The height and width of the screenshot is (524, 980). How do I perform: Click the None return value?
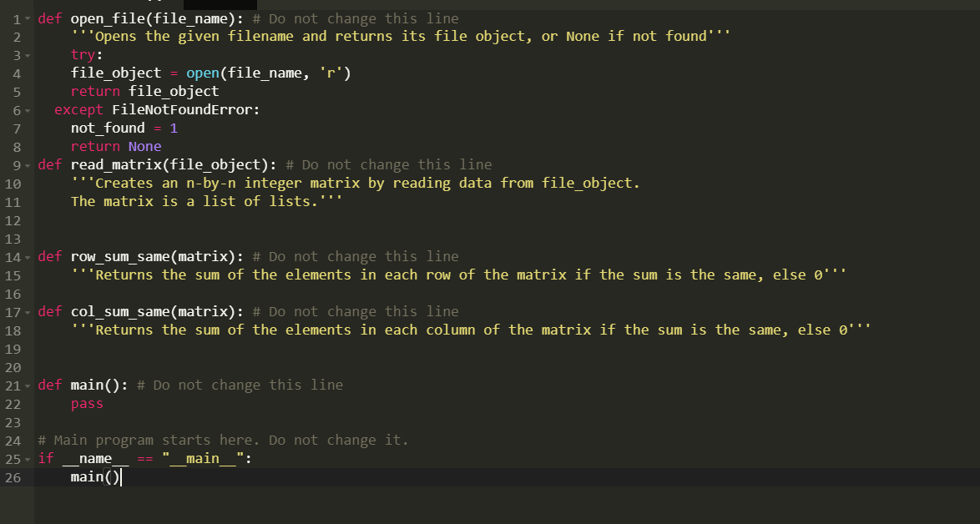pos(145,146)
